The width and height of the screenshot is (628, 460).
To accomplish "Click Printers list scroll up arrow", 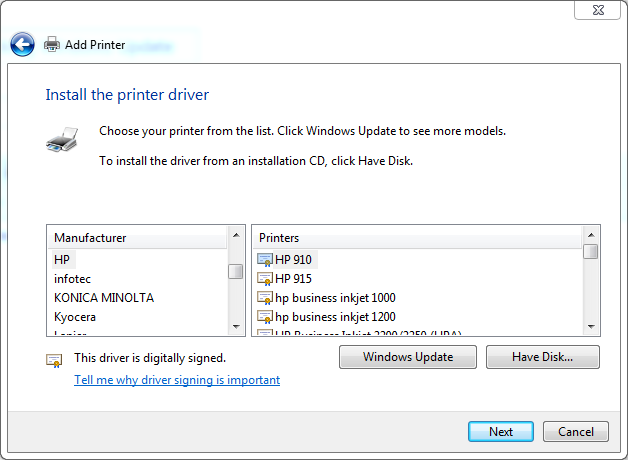I will click(x=591, y=235).
